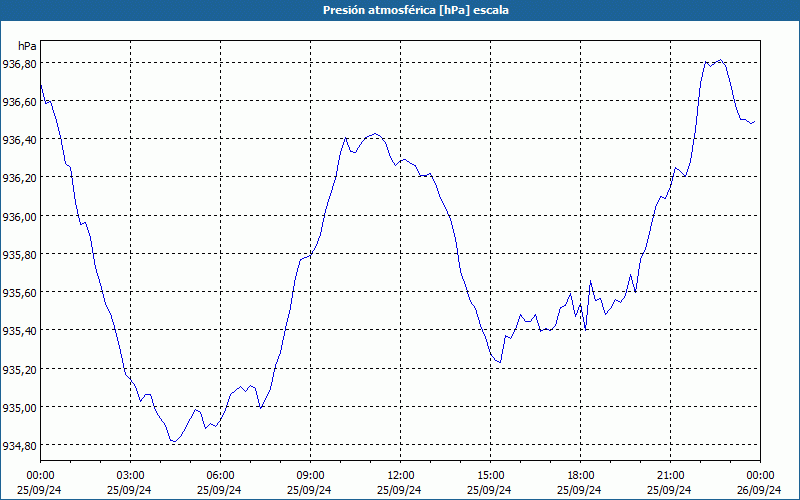Click the 934,80 y-axis label
The height and width of the screenshot is (500, 800).
pos(19,446)
